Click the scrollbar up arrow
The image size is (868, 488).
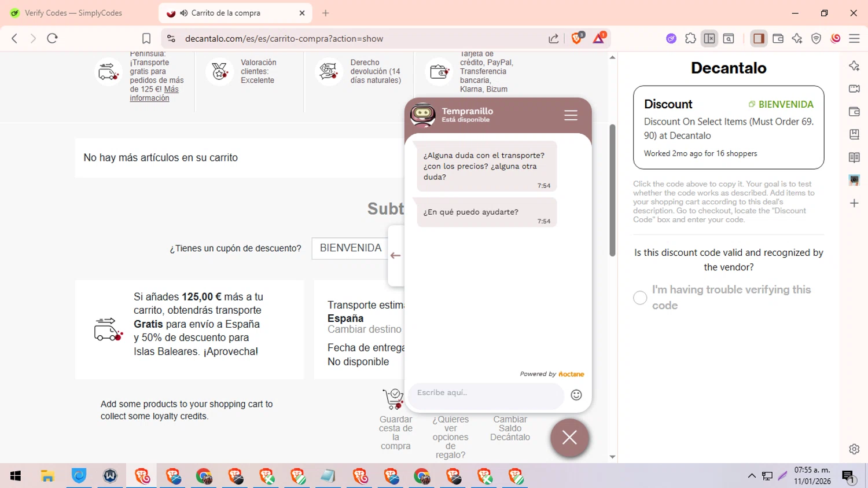pos(613,57)
